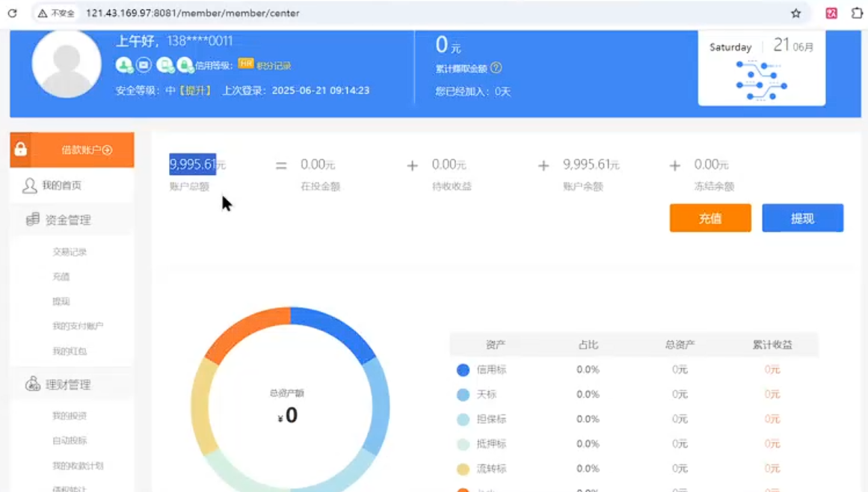
Task: Click the yellow 流转标 legend dot
Action: click(x=464, y=469)
